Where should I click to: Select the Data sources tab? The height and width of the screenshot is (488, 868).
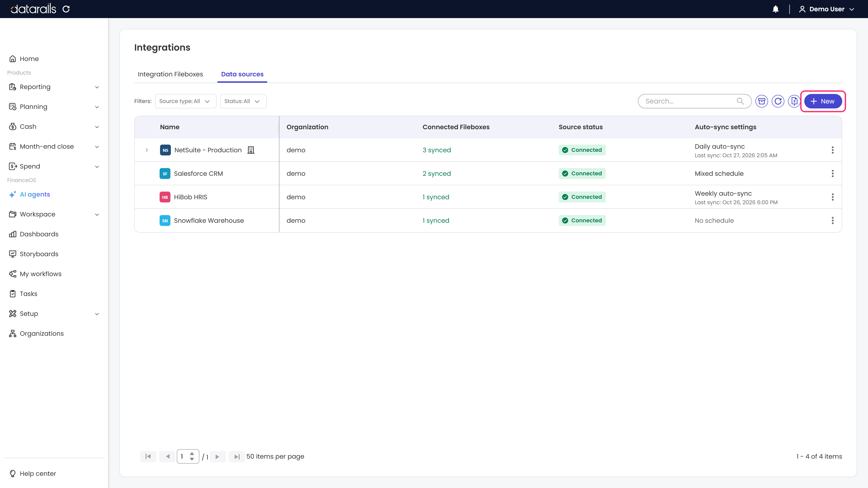coord(242,74)
